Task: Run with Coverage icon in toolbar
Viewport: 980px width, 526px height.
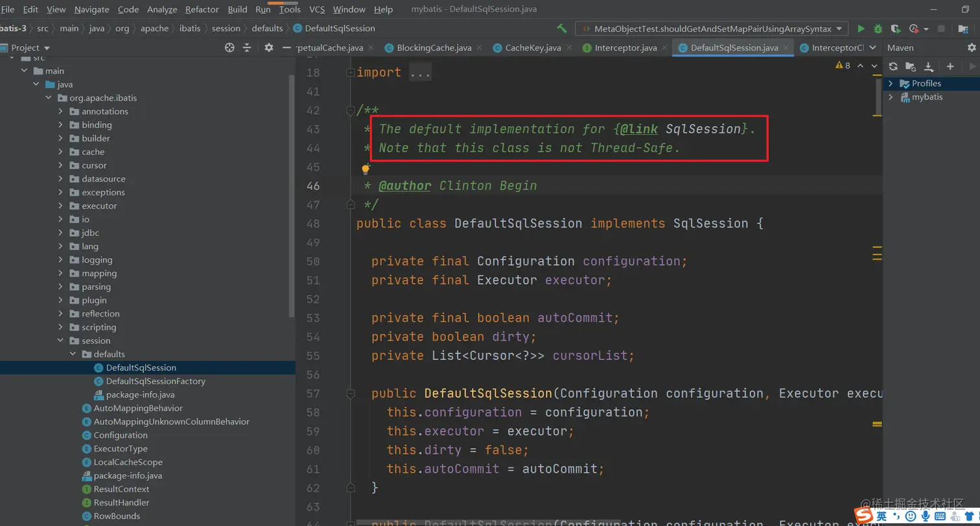Action: (896, 29)
